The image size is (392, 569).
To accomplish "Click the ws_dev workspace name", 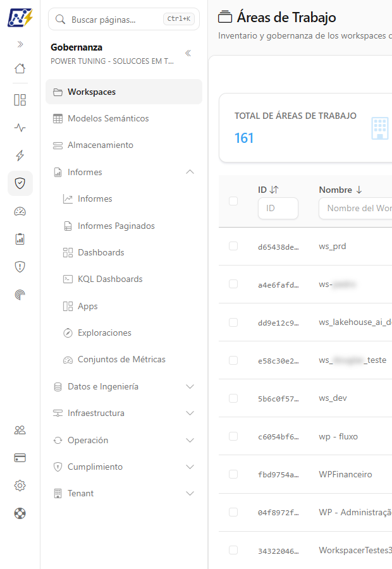I will 333,398.
